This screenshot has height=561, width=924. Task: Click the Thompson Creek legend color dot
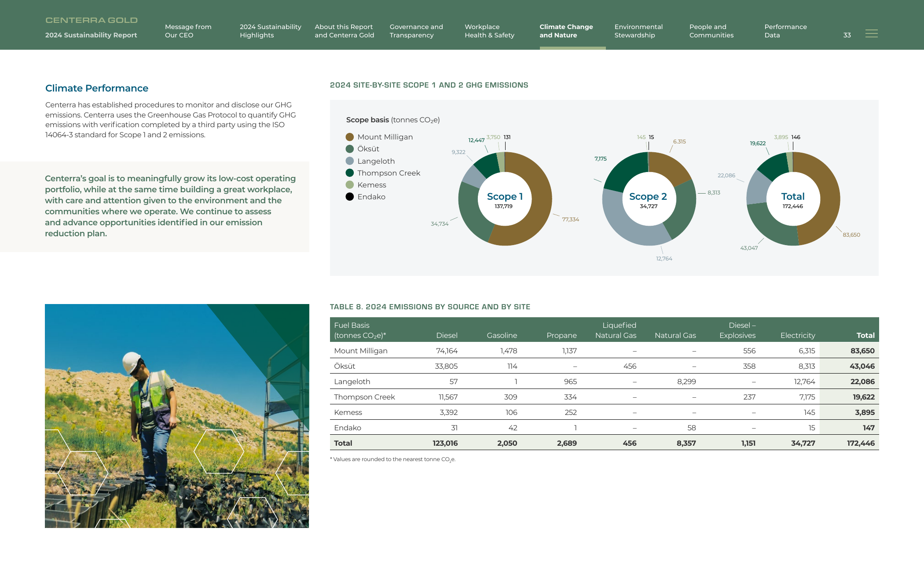tap(350, 173)
